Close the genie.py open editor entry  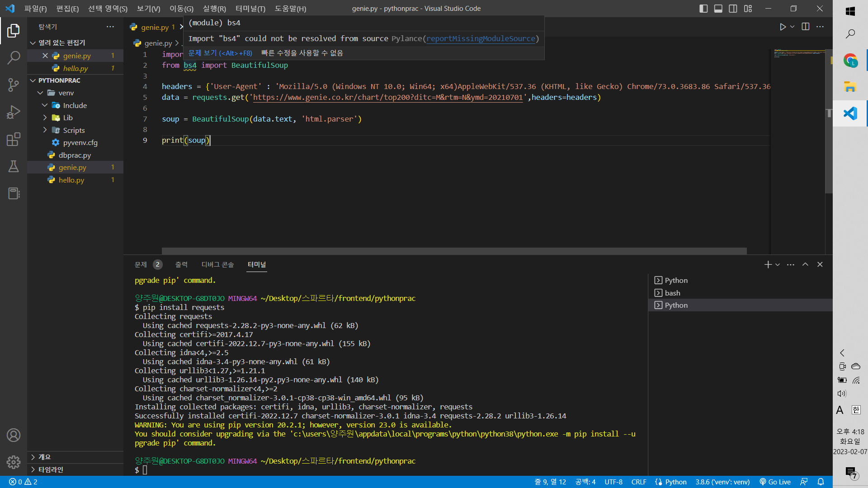45,56
